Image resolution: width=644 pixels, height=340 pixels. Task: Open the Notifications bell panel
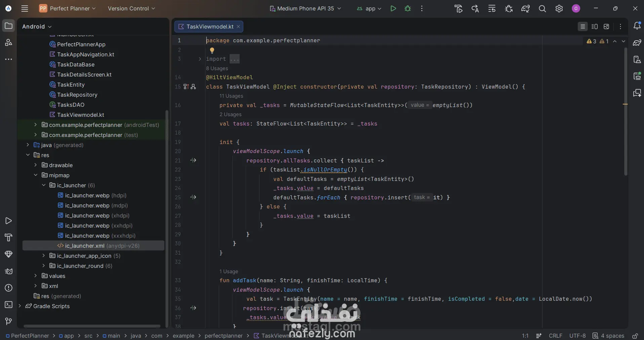pyautogui.click(x=637, y=26)
